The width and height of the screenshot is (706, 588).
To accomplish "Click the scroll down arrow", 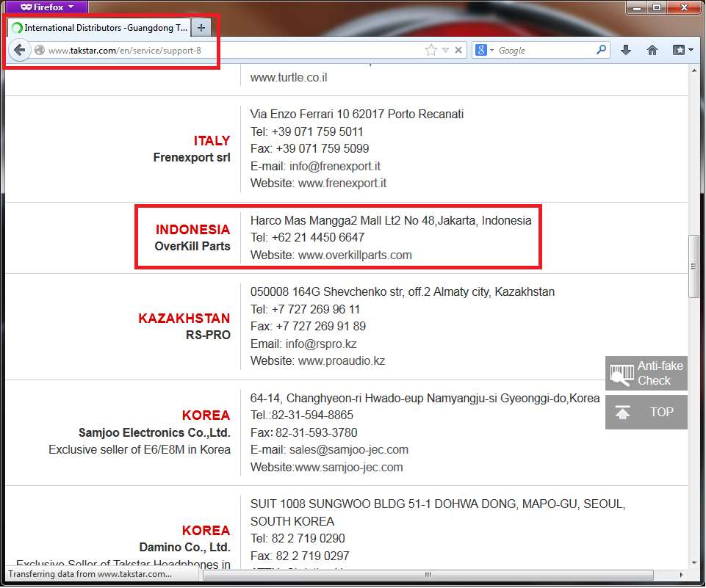I will 694,563.
